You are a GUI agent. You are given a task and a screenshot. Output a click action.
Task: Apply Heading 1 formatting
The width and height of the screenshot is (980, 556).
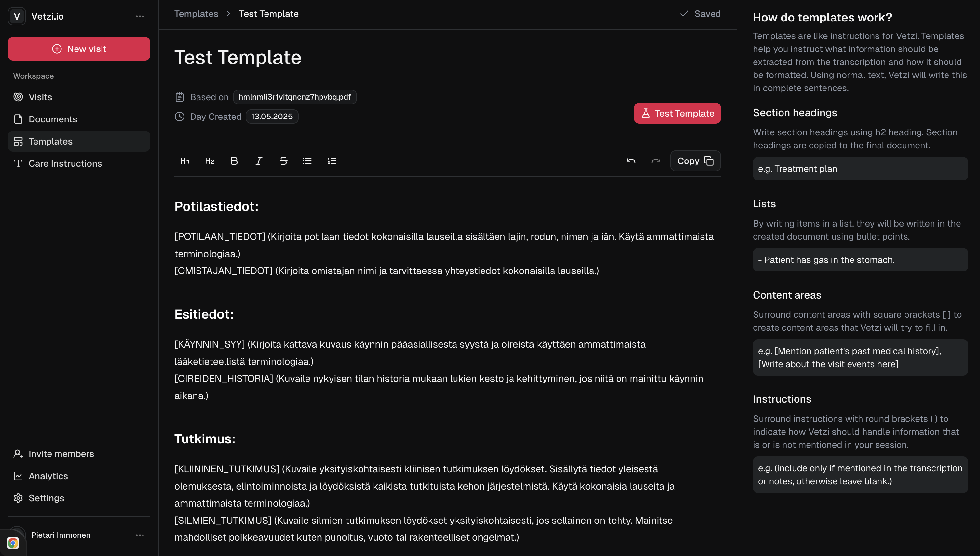tap(185, 161)
